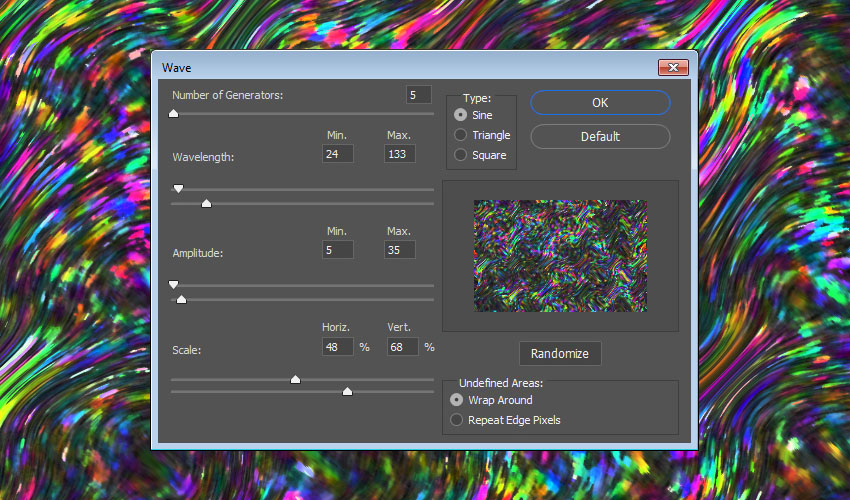Close the Wave dialog window

pyautogui.click(x=673, y=68)
